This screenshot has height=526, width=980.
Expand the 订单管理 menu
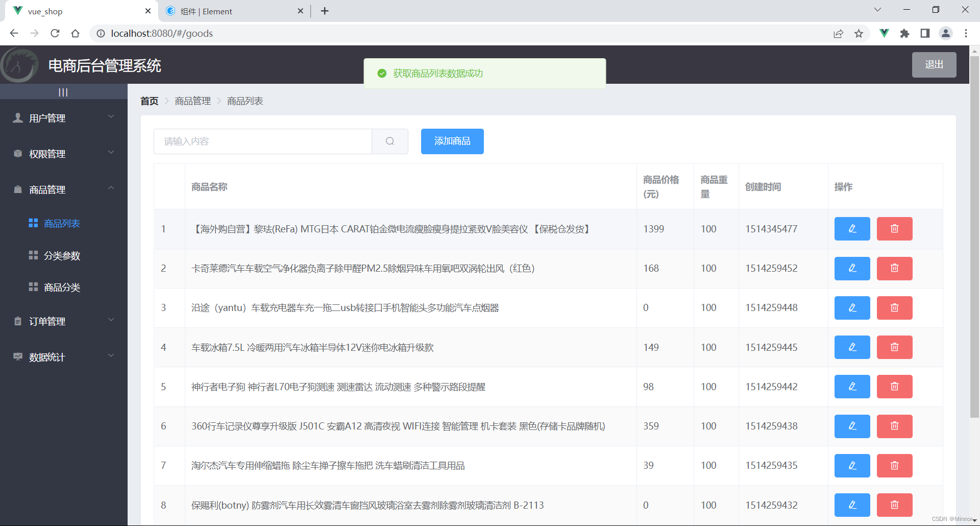(64, 321)
